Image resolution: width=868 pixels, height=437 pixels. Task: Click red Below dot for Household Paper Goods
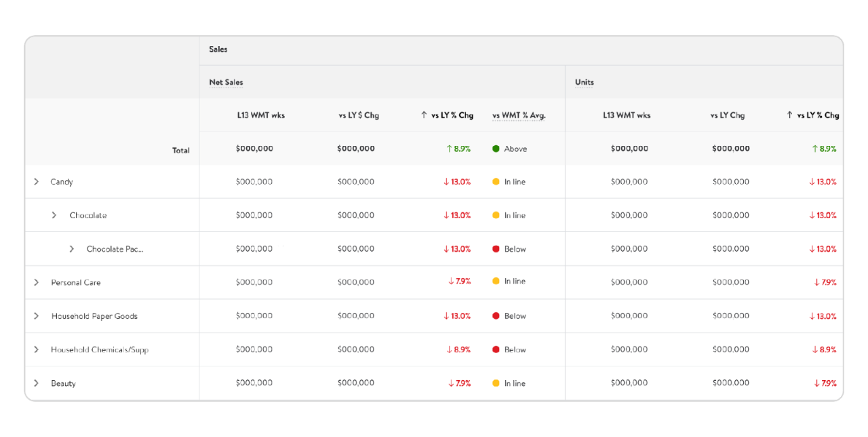click(496, 316)
